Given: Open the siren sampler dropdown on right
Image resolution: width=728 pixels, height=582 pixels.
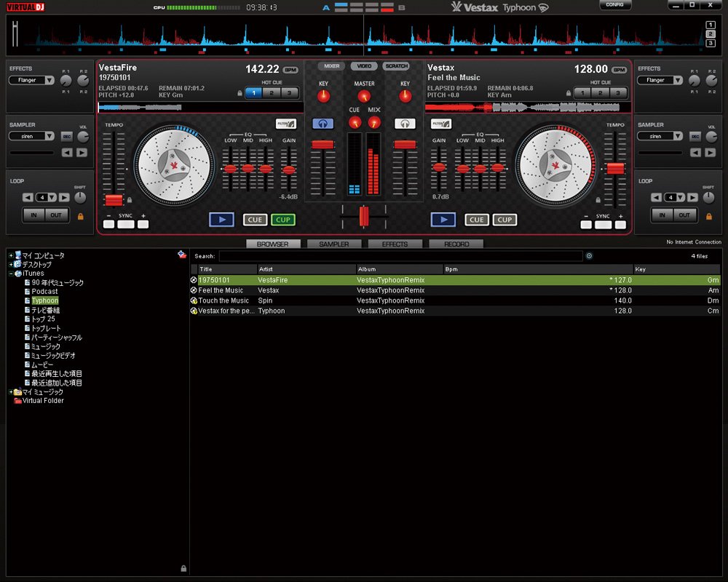Looking at the screenshot, I should pyautogui.click(x=661, y=136).
